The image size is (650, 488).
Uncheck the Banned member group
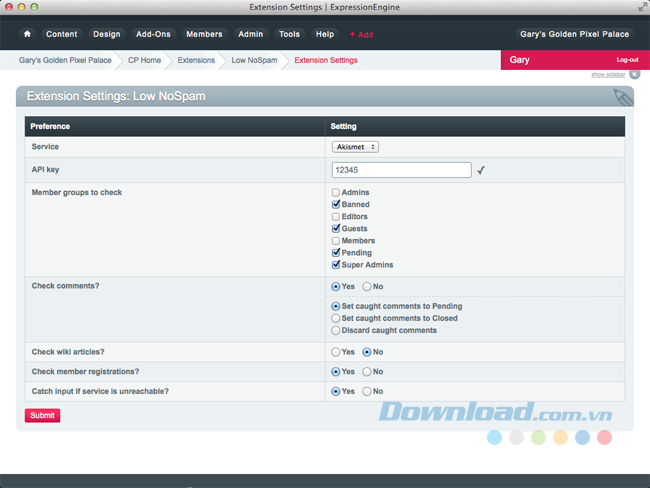[x=336, y=204]
